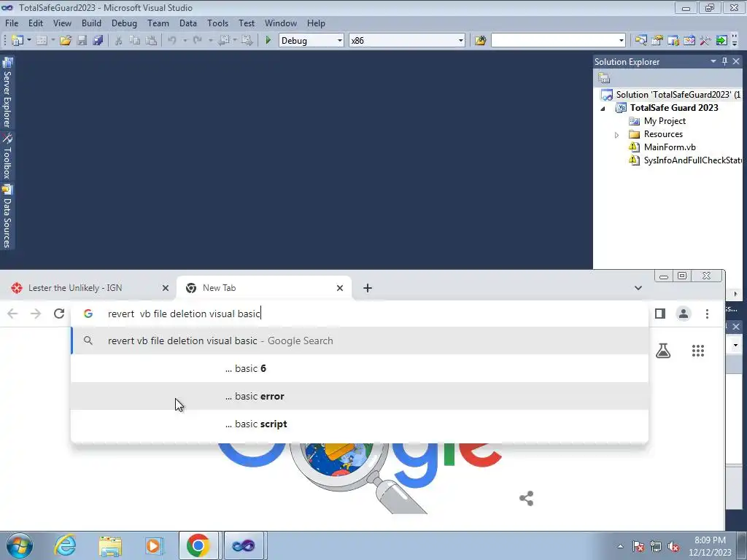This screenshot has width=747, height=560.
Task: Open the Google apps grid icon
Action: pyautogui.click(x=698, y=351)
